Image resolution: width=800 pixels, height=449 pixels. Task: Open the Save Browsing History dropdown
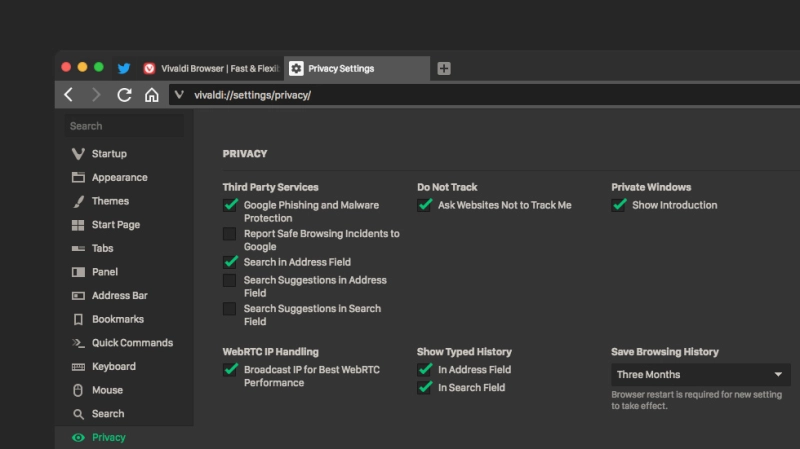click(x=701, y=375)
